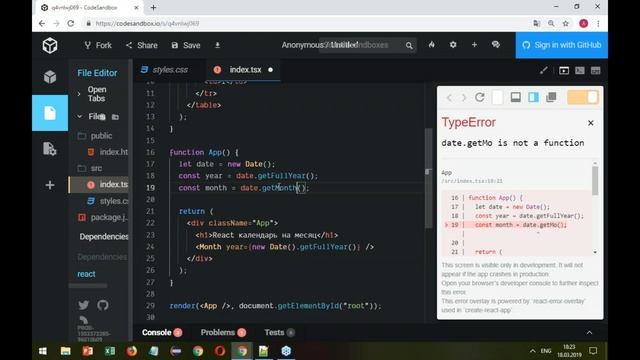
Task: Create new sandbox with the plus icon
Action: (x=474, y=45)
